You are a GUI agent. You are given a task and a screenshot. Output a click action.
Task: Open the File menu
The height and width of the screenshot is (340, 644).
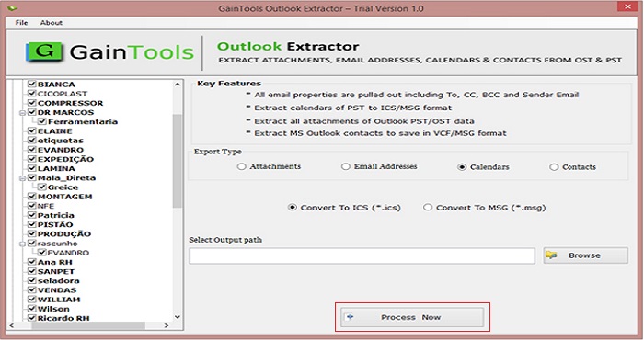click(x=21, y=23)
